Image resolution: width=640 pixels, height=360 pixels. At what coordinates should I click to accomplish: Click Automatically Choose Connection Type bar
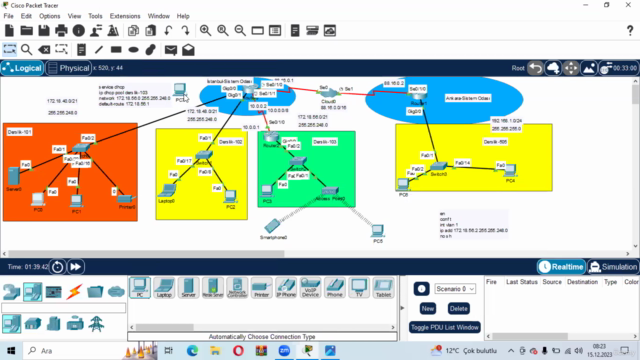(x=262, y=337)
